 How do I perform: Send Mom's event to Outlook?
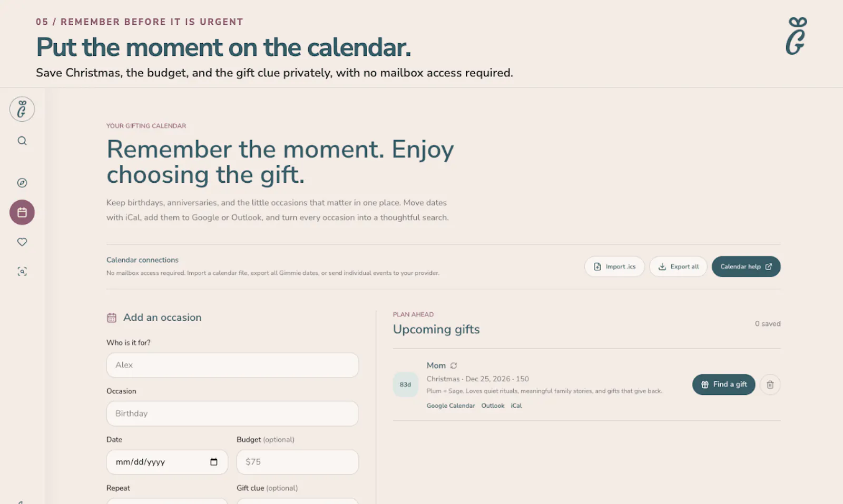point(493,406)
